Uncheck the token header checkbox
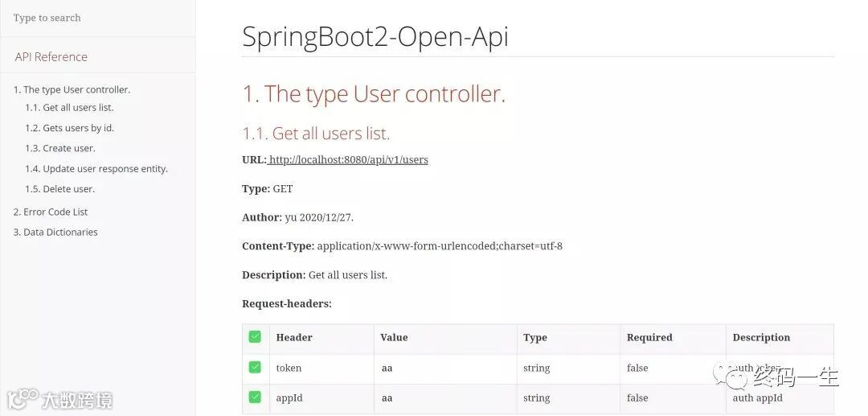868x416 pixels. pyautogui.click(x=255, y=368)
